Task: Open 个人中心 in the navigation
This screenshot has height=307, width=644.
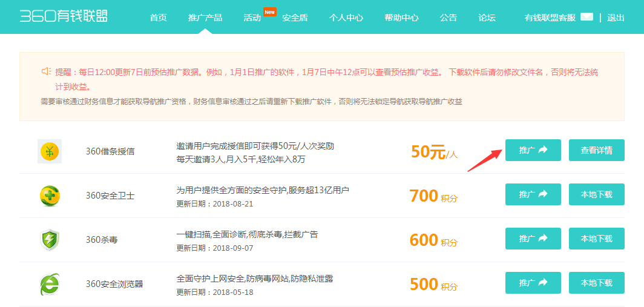Action: coord(346,18)
